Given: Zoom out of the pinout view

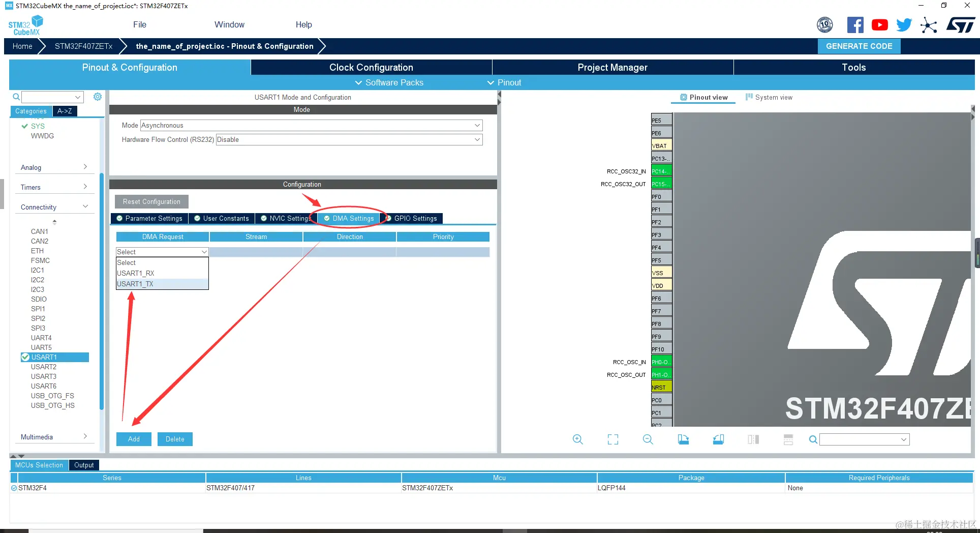Looking at the screenshot, I should point(648,439).
